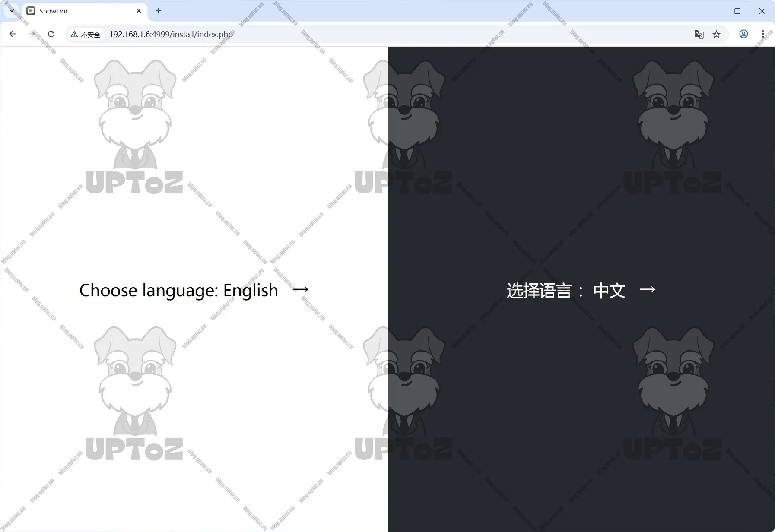Minimize the browser window
This screenshot has height=532, width=775.
tap(713, 11)
